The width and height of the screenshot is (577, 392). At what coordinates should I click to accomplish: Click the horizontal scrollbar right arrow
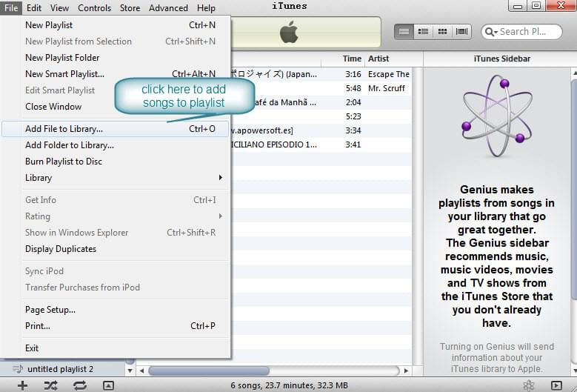pos(406,371)
